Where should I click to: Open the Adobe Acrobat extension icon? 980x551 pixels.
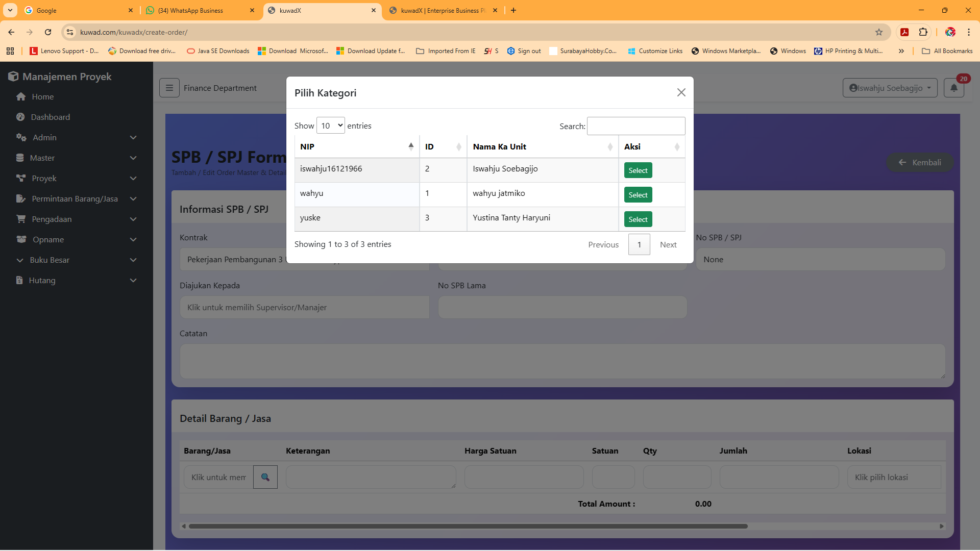[904, 32]
